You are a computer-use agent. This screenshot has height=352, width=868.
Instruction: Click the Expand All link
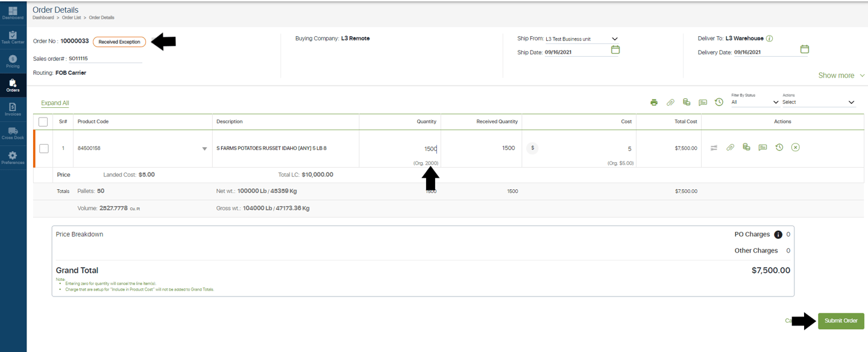55,103
